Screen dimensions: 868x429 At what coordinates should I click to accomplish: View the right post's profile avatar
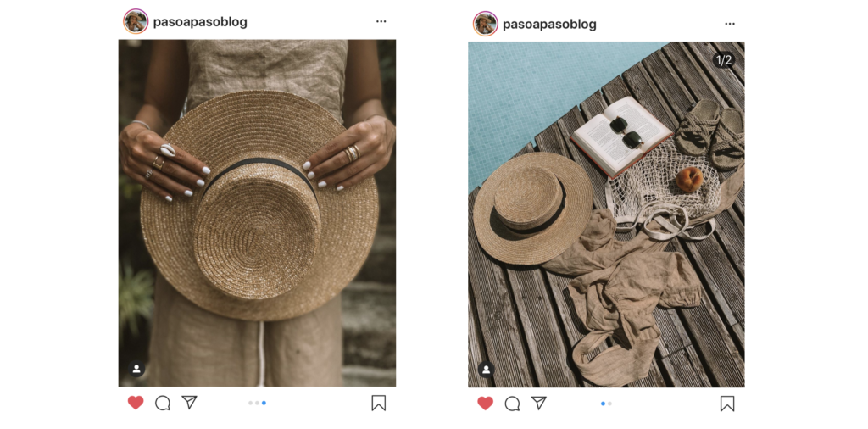pyautogui.click(x=486, y=24)
